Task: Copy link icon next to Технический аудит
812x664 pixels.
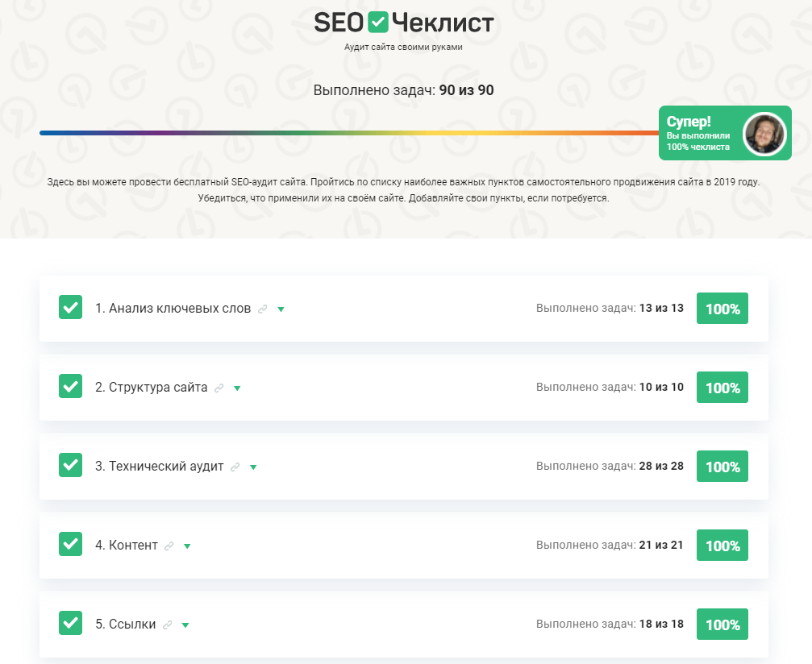Action: coord(235,467)
